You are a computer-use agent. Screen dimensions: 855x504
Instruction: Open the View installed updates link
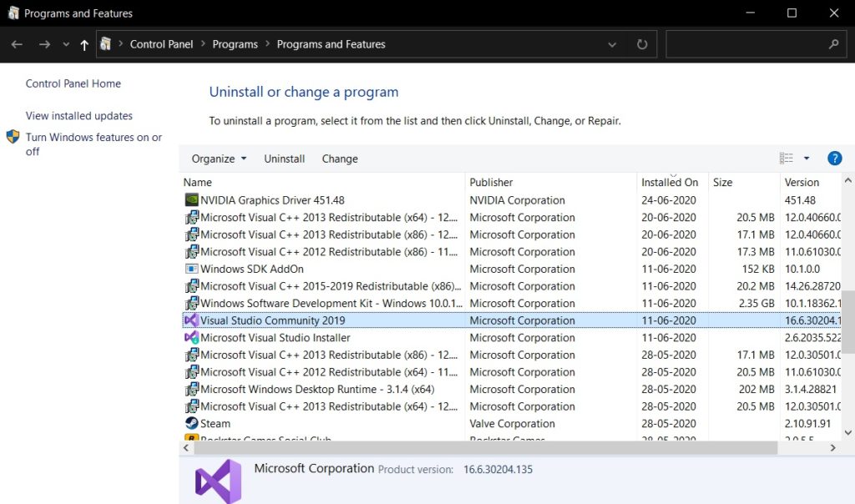coord(78,115)
